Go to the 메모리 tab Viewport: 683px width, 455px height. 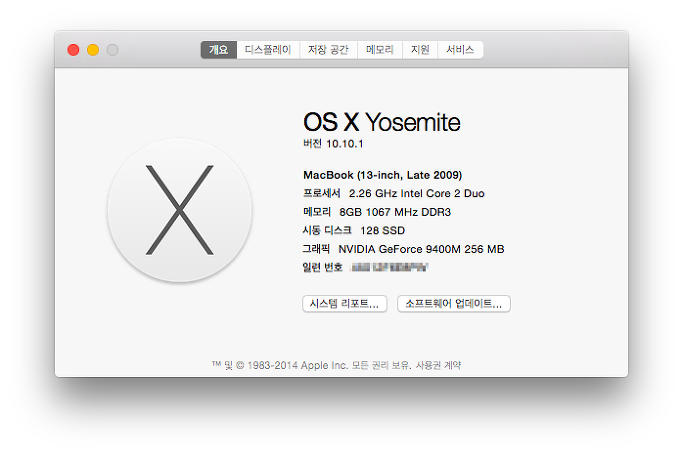tap(380, 50)
